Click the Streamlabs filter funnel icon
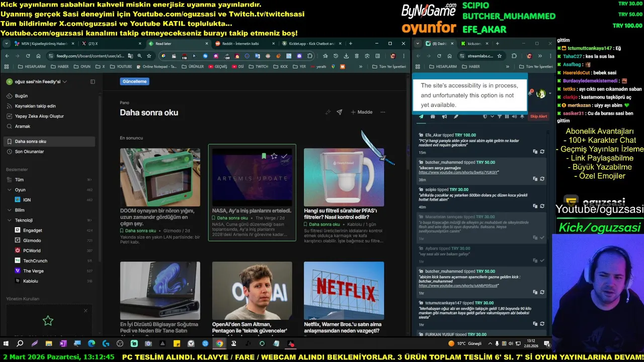644x362 pixels. point(500,116)
